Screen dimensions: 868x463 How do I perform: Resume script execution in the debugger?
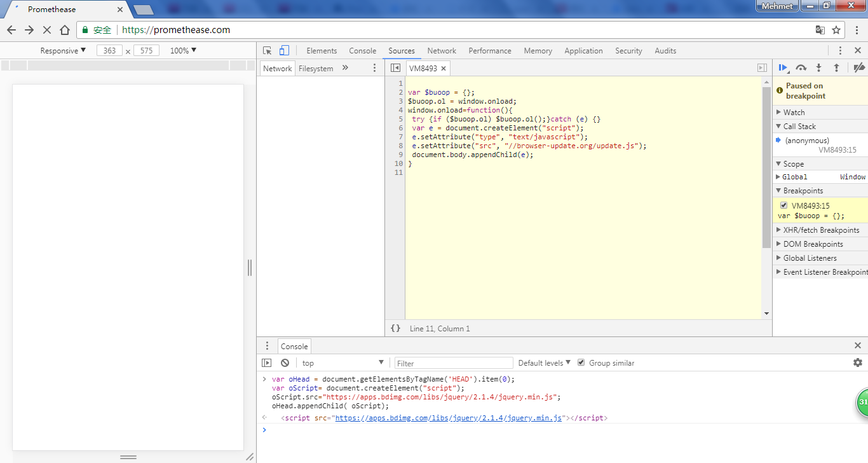(783, 68)
